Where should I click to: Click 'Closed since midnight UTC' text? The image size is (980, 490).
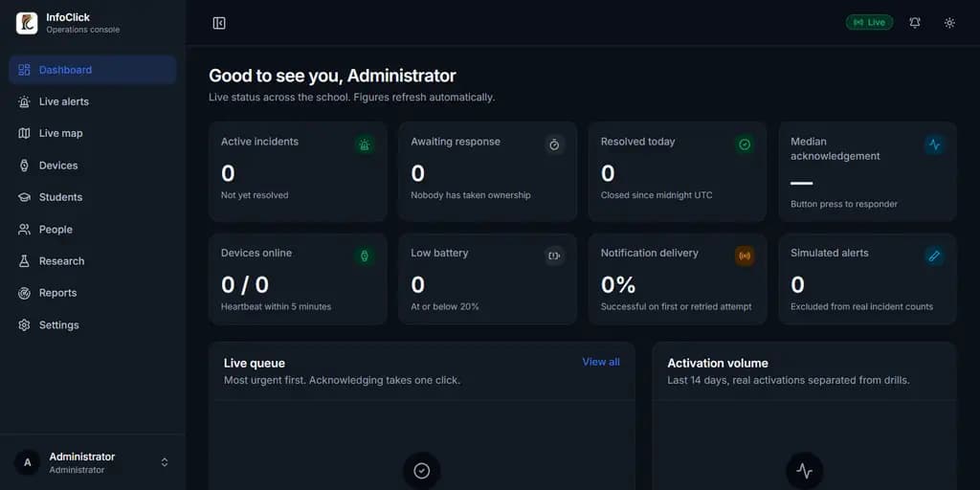click(657, 195)
